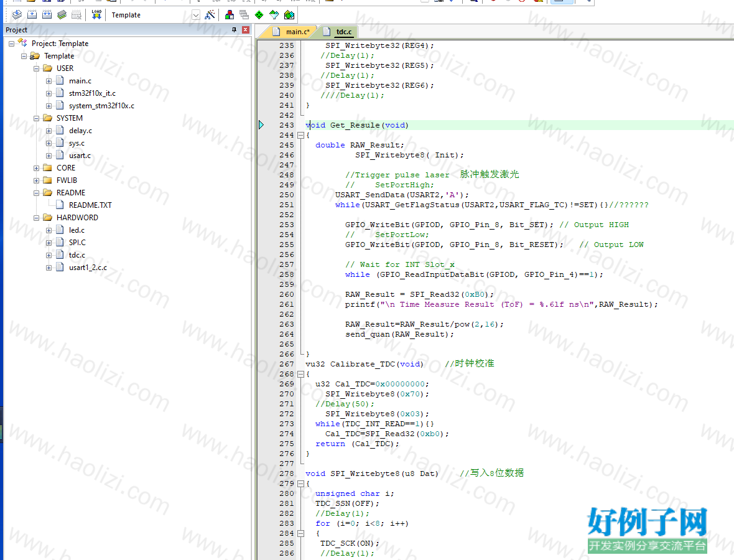
Task: Click the Build target toolbar icon
Action: tap(32, 15)
